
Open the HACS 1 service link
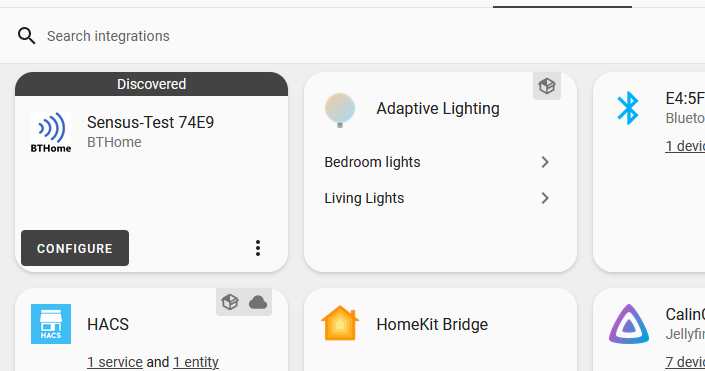click(x=115, y=362)
